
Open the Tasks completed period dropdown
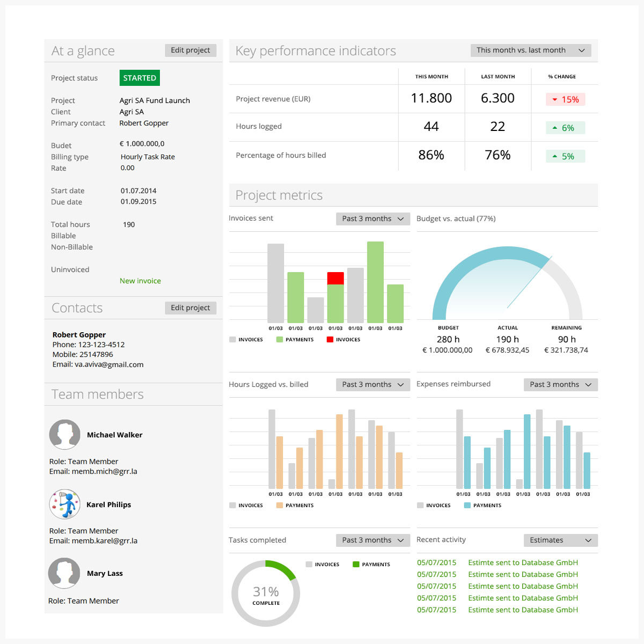pos(372,540)
